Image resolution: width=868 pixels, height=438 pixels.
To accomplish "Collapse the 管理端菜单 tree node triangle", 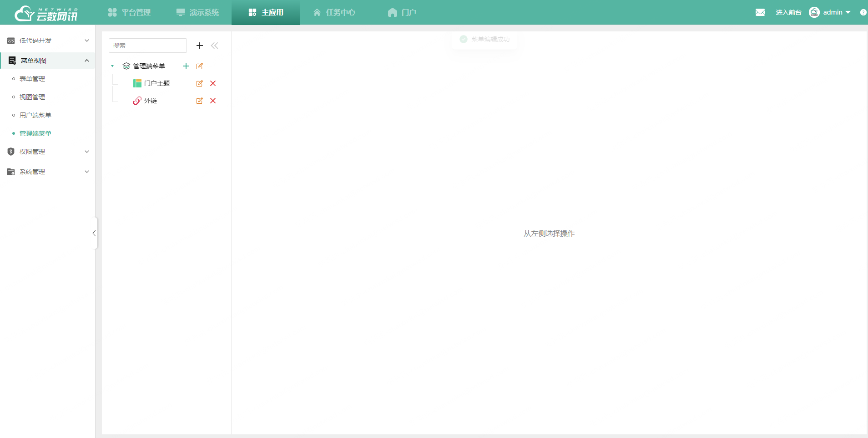I will pyautogui.click(x=112, y=66).
